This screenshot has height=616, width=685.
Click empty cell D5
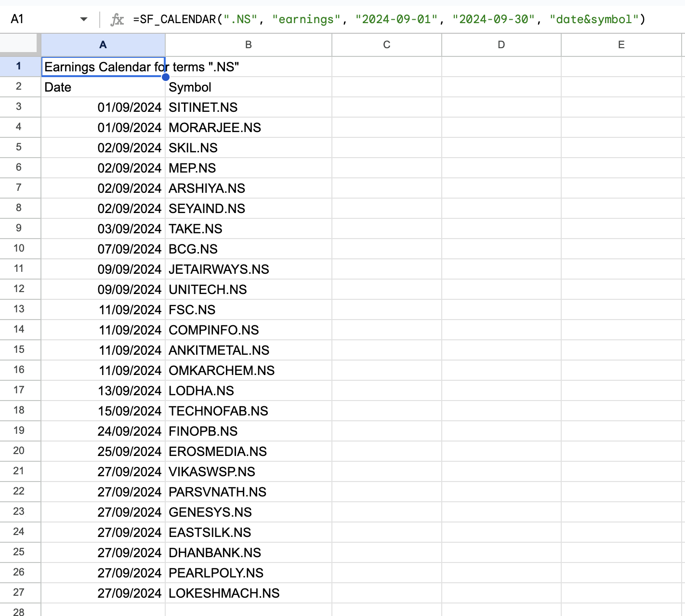pyautogui.click(x=501, y=147)
